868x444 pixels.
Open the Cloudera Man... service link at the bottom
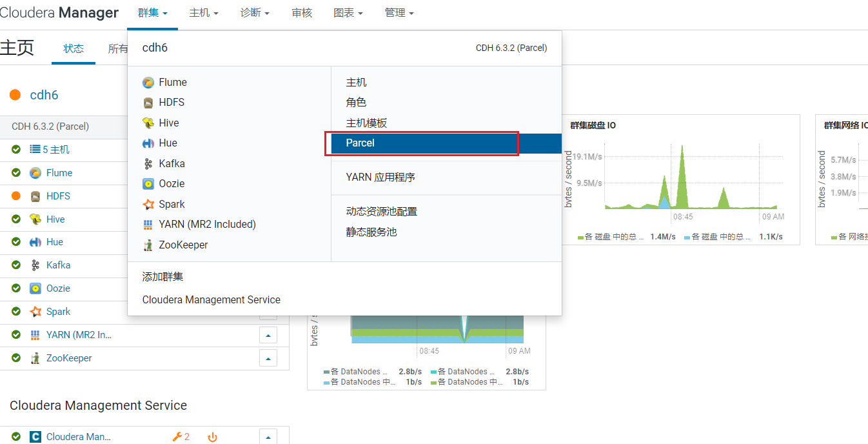(79, 437)
